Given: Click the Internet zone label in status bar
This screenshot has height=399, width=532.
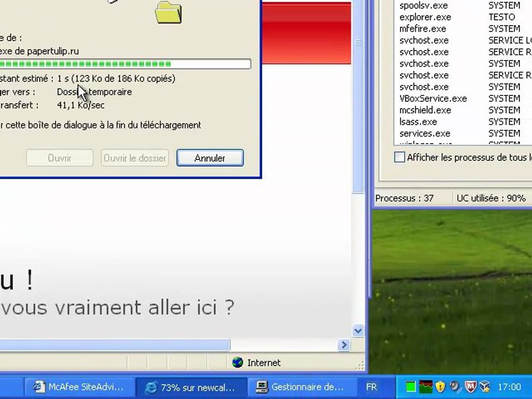Looking at the screenshot, I should pos(264,362).
